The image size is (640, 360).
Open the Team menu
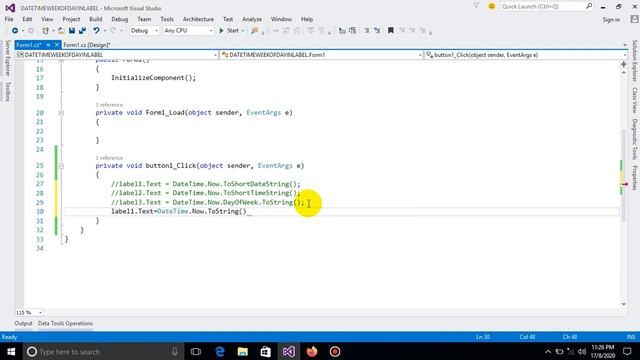pyautogui.click(x=144, y=19)
